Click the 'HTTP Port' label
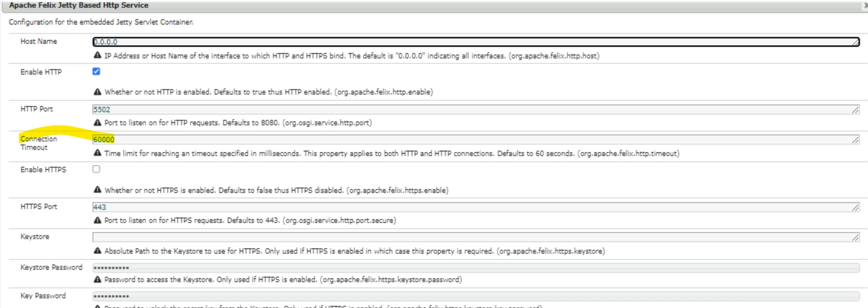The image size is (868, 308). pyautogui.click(x=36, y=109)
